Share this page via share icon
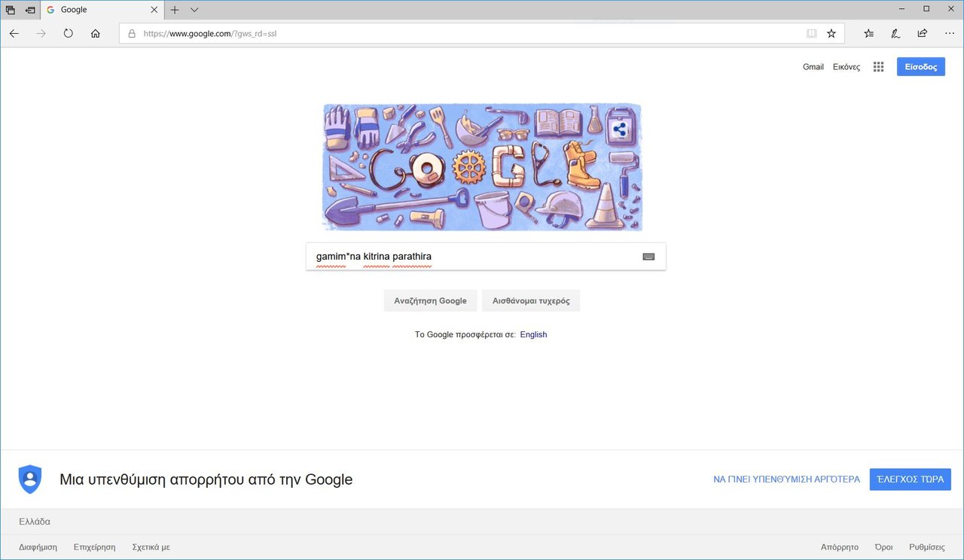The image size is (964, 560). click(922, 33)
